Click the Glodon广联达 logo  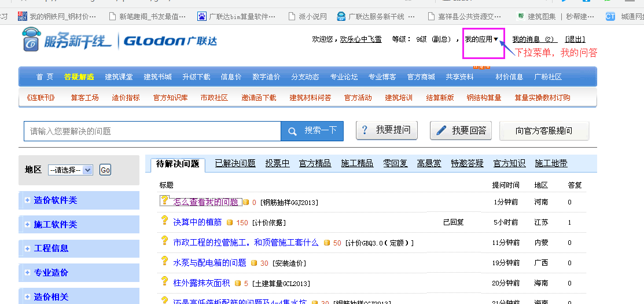pyautogui.click(x=170, y=41)
